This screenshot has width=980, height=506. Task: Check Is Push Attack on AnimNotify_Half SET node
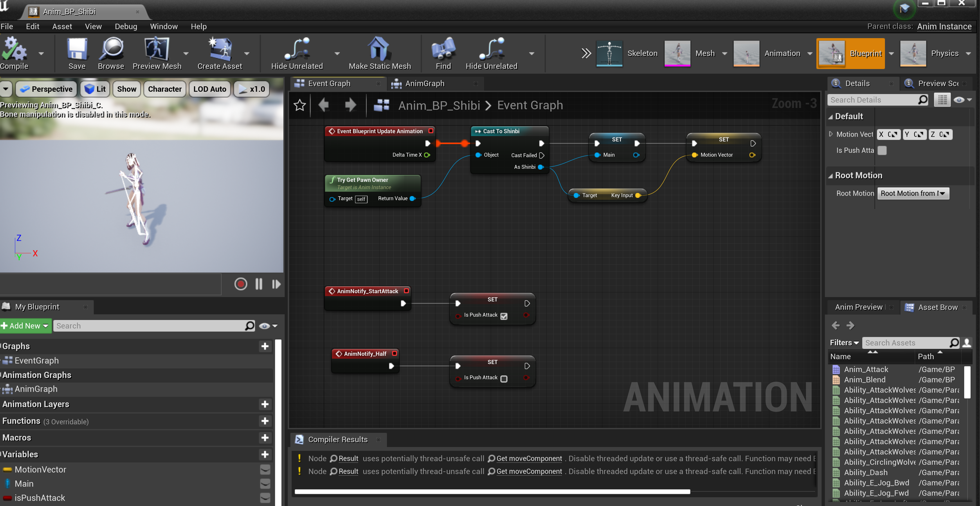tap(504, 378)
